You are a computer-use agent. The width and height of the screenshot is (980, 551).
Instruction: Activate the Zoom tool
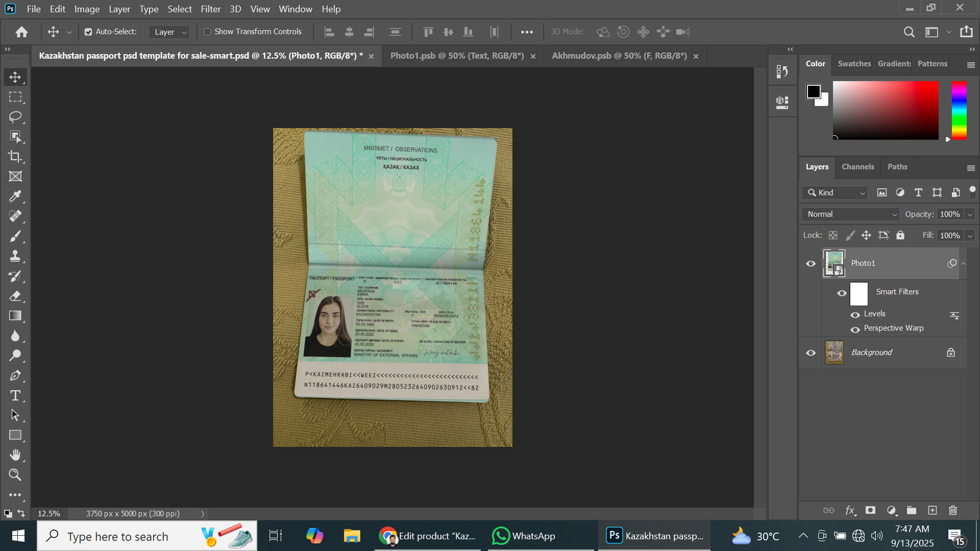point(15,475)
